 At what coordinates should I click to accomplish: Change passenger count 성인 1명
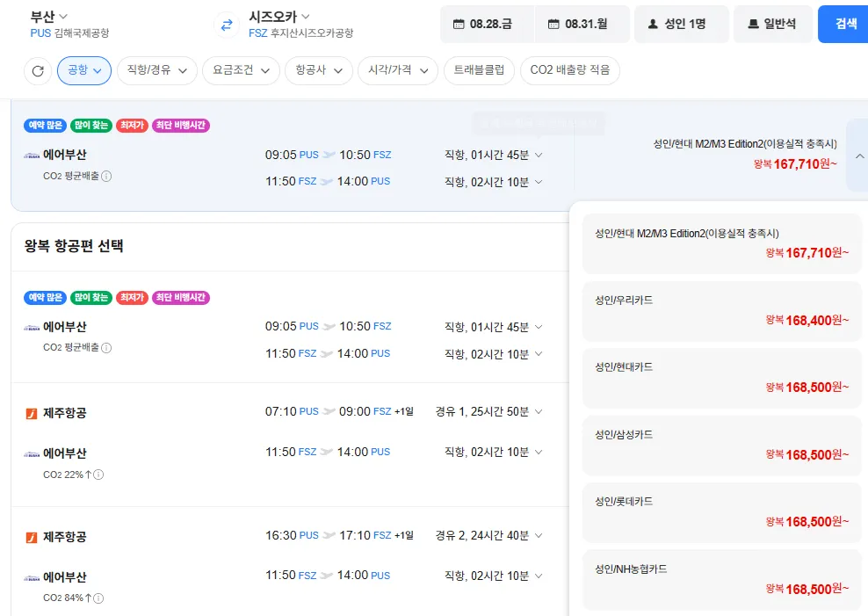pyautogui.click(x=682, y=24)
